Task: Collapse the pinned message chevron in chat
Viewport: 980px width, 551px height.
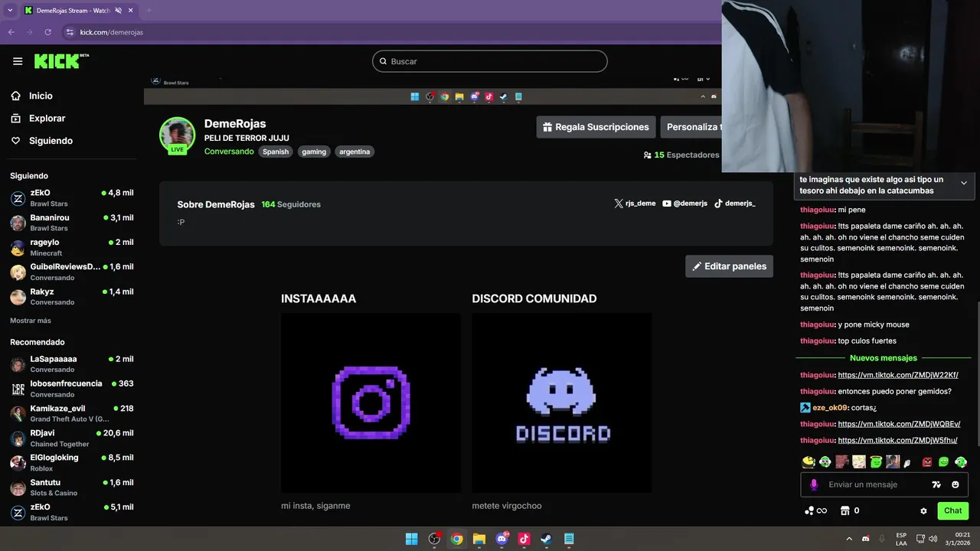Action: pos(964,183)
